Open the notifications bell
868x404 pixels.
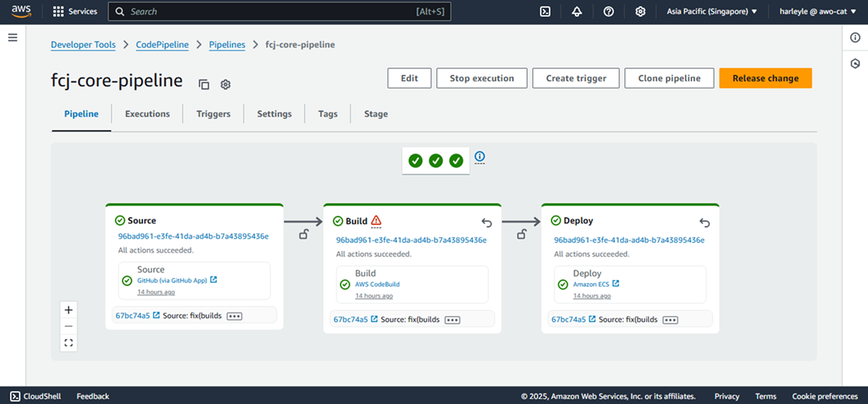tap(577, 11)
